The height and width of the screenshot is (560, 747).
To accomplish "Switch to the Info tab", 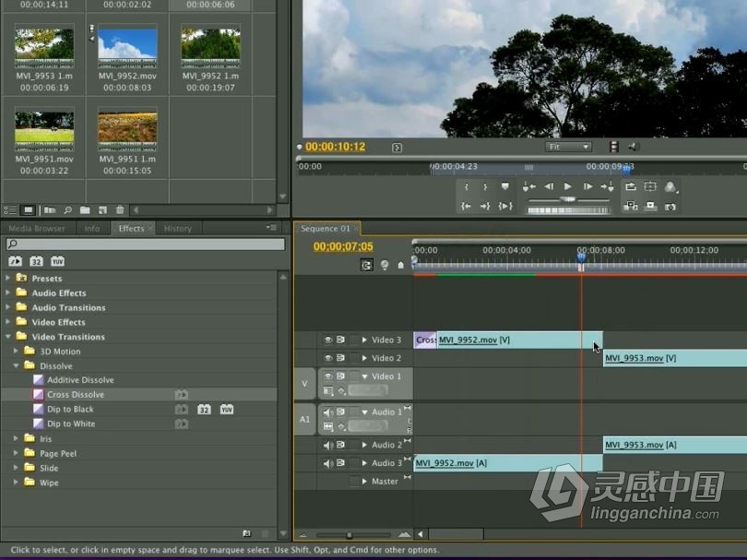I will (92, 229).
